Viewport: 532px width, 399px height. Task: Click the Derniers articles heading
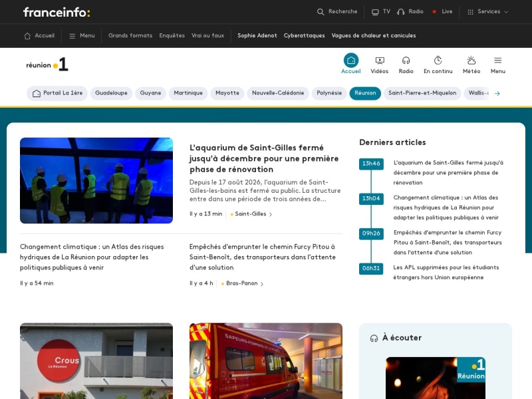click(x=392, y=142)
